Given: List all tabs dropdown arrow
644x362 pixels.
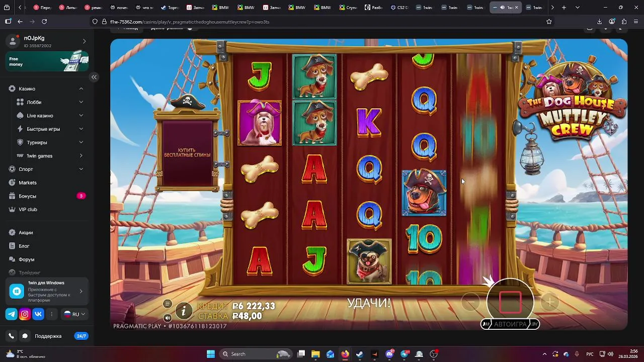Looking at the screenshot, I should pyautogui.click(x=577, y=8).
